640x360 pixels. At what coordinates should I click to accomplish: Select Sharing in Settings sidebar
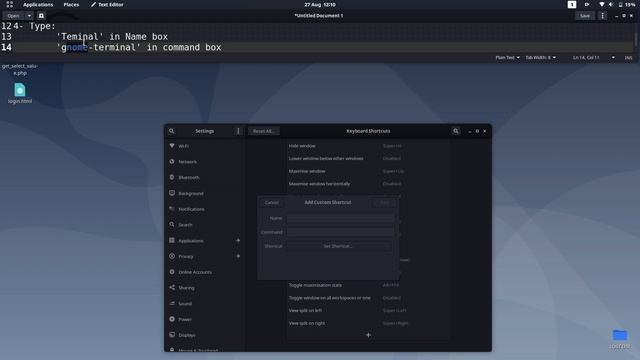(204, 288)
